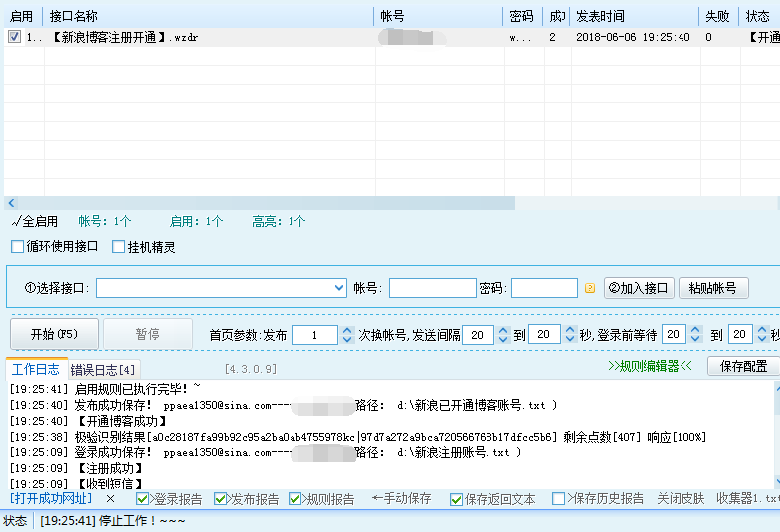The width and height of the screenshot is (780, 532).
Task: Click publish time 2018-06-06 19:25:40 cell
Action: (x=633, y=37)
